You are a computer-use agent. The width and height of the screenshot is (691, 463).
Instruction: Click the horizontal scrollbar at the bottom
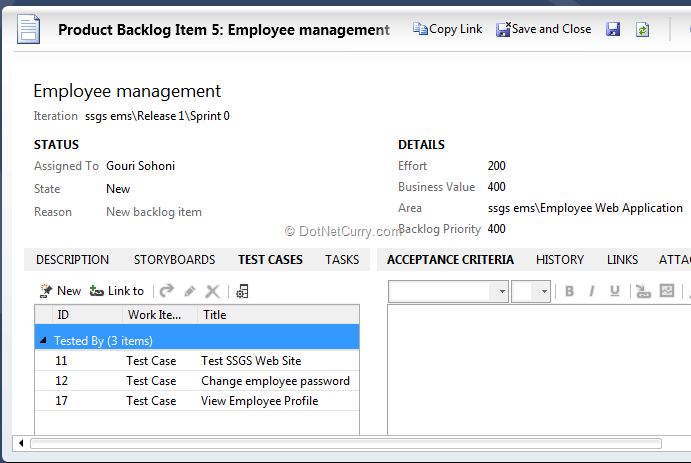coord(345,443)
